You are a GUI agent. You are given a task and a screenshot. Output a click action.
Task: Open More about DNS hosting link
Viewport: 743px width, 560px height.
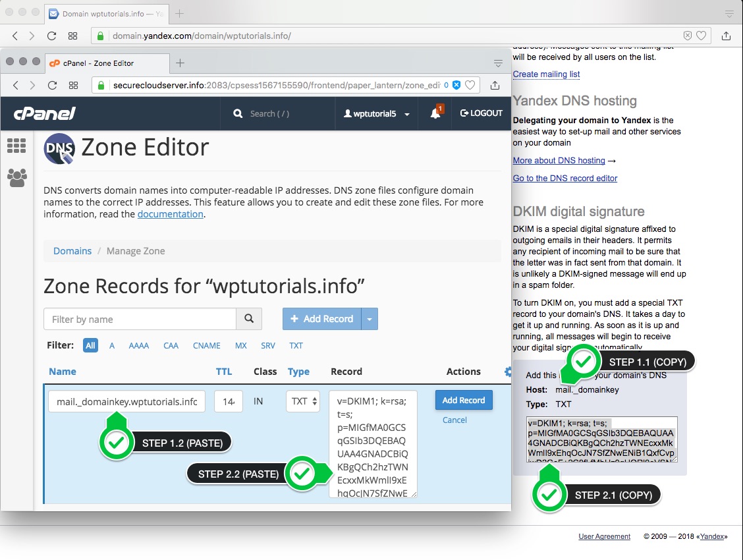click(x=559, y=161)
